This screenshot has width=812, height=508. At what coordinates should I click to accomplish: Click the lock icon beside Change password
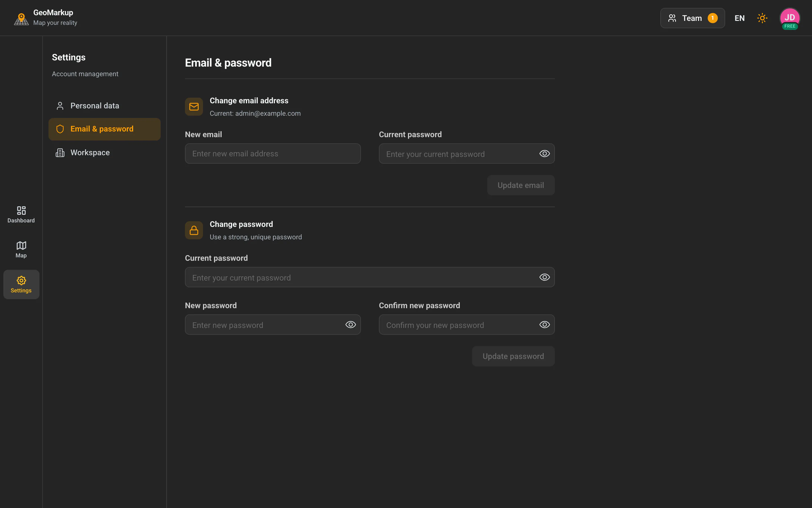pyautogui.click(x=194, y=231)
